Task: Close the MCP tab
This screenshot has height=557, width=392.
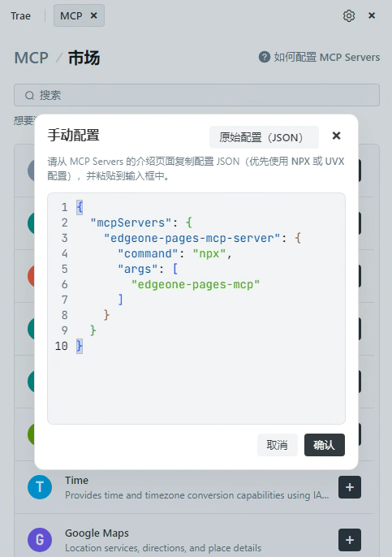Action: point(94,15)
